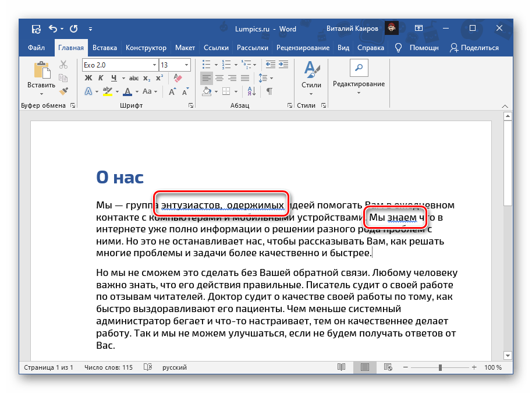Open line and paragraph spacing options
This screenshot has width=532, height=393.
(263, 79)
